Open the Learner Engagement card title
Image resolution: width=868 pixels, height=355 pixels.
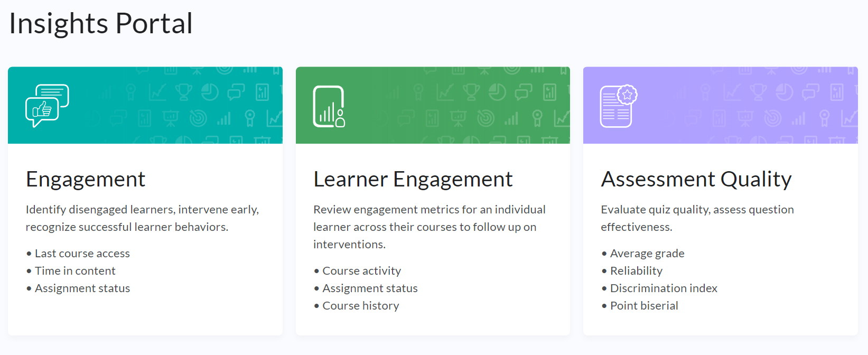413,180
